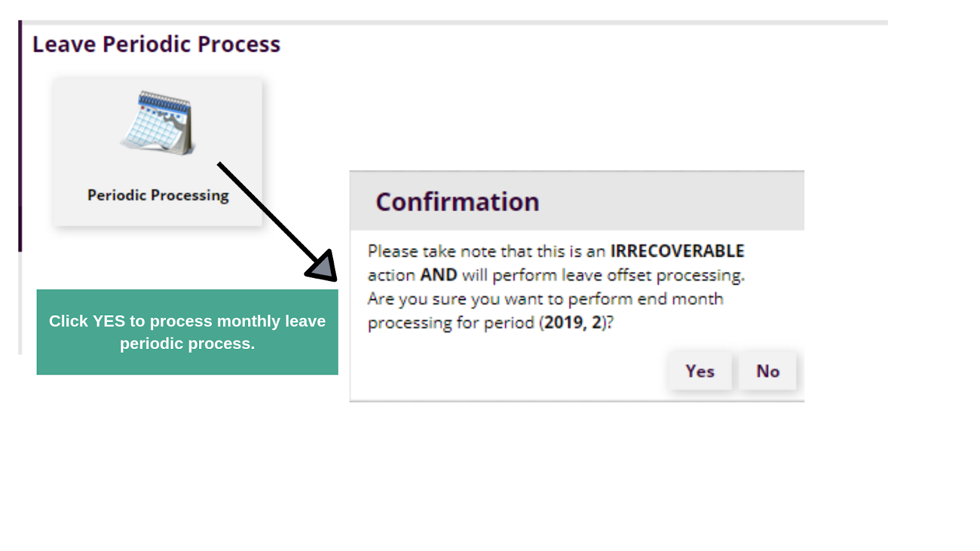Click empty gray area of the Confirmation header
The width and height of the screenshot is (980, 551).
pyautogui.click(x=674, y=201)
